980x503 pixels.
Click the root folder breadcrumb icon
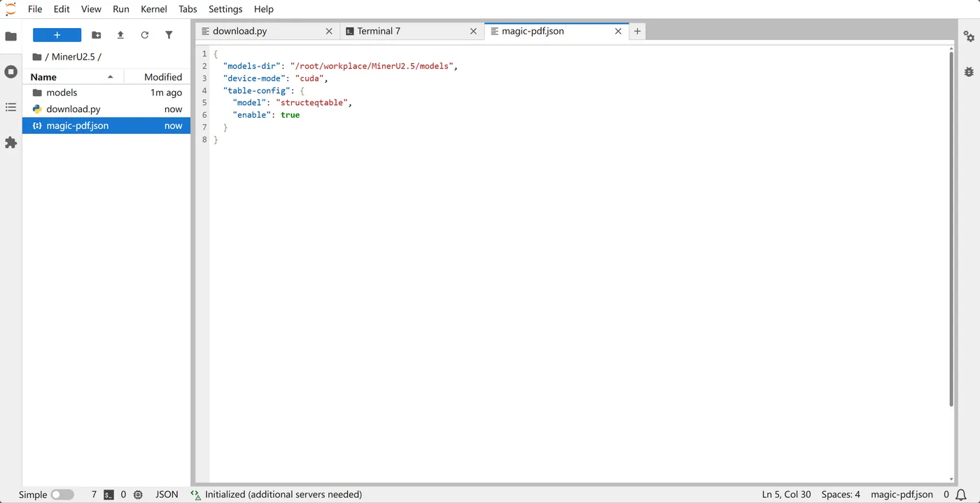36,57
